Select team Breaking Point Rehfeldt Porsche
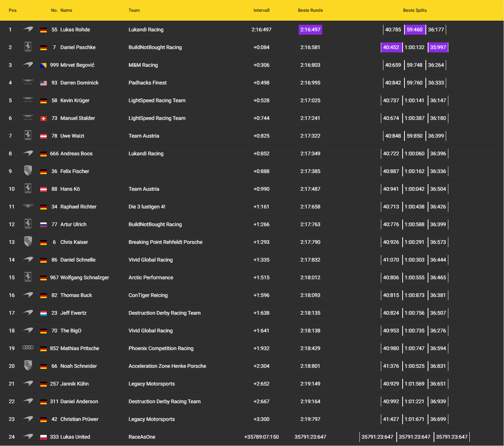 pyautogui.click(x=166, y=242)
